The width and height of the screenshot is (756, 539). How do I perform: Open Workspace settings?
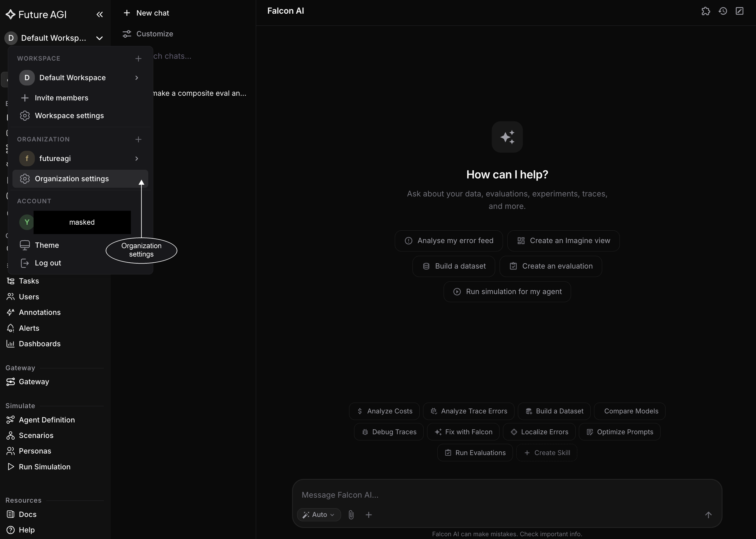(80, 116)
